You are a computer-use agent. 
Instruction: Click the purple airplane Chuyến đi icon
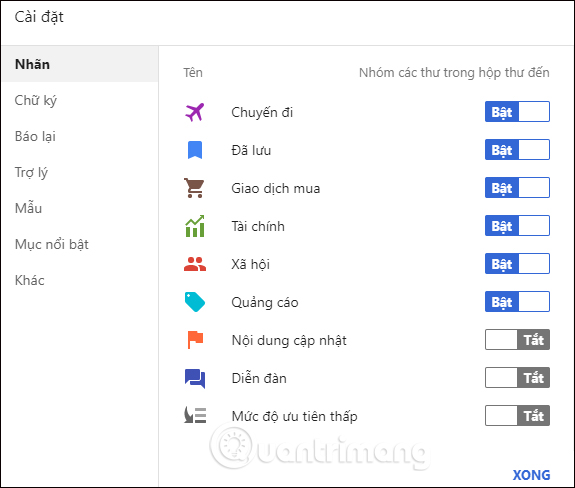coord(195,112)
